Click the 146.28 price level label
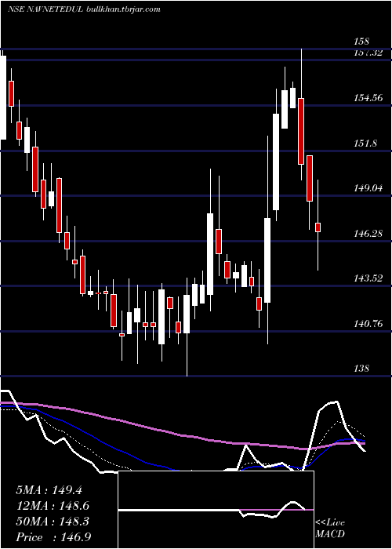 (x=368, y=233)
